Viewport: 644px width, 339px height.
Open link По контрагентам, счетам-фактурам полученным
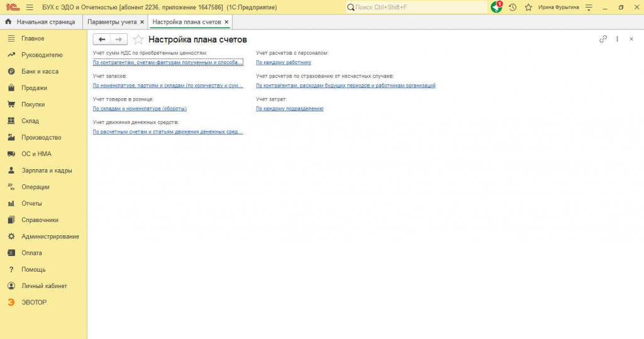coord(168,62)
